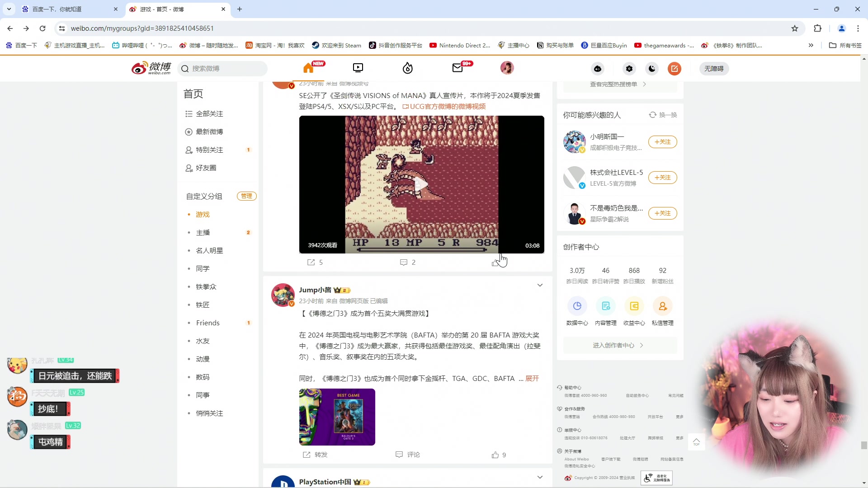Like the Jump小酱 BAFTA post
The width and height of the screenshot is (868, 488).
point(499,455)
